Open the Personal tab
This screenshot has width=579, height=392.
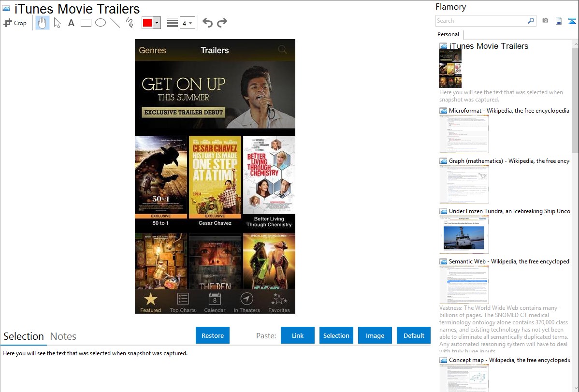[x=448, y=34]
